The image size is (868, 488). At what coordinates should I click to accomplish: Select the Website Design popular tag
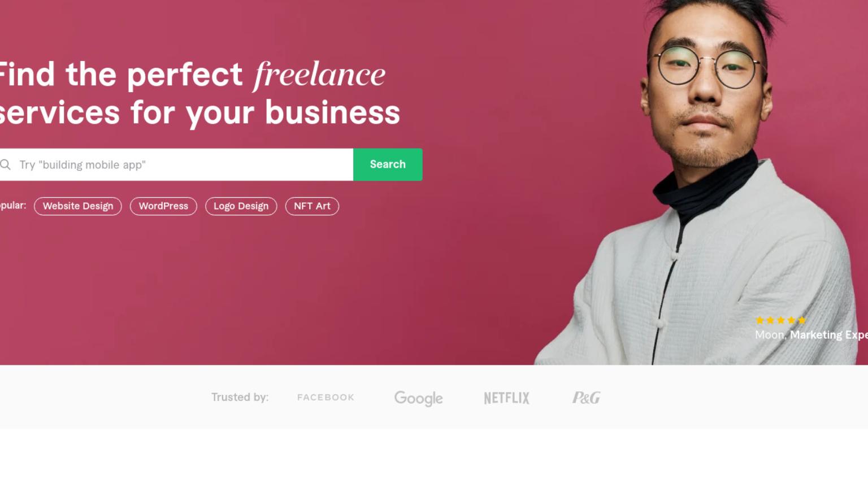point(78,206)
